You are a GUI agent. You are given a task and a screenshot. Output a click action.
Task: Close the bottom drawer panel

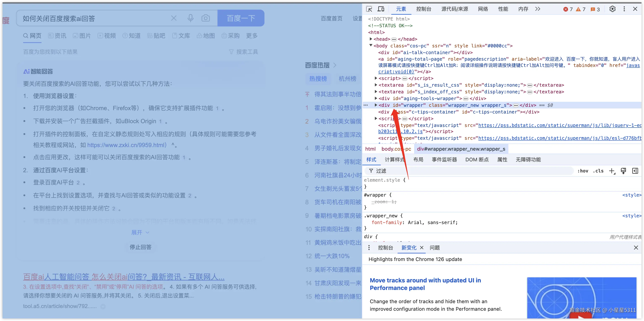tap(636, 248)
